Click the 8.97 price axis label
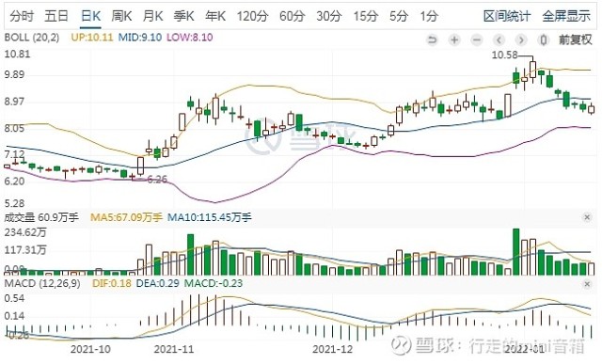Screen dimensions: 602x364 click(15, 102)
